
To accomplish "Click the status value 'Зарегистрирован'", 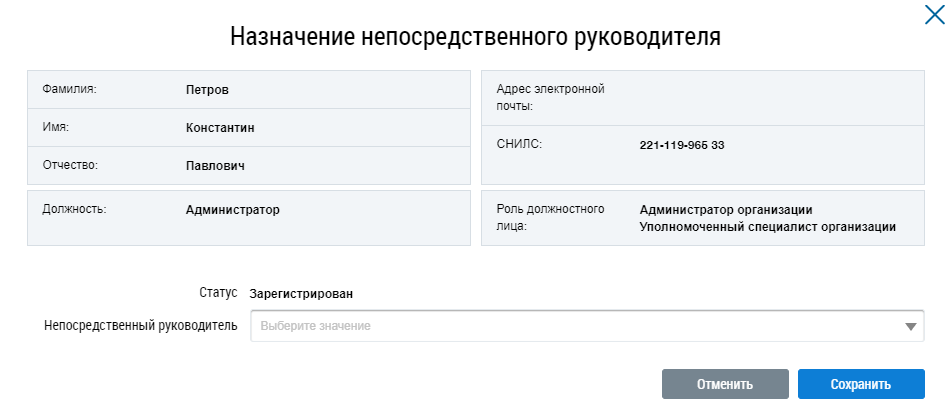I will (x=301, y=294).
